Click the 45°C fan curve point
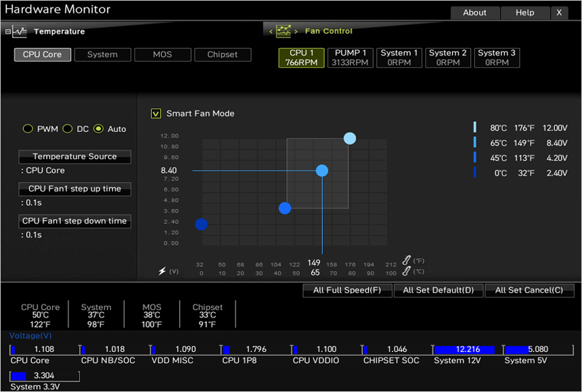 click(x=285, y=209)
